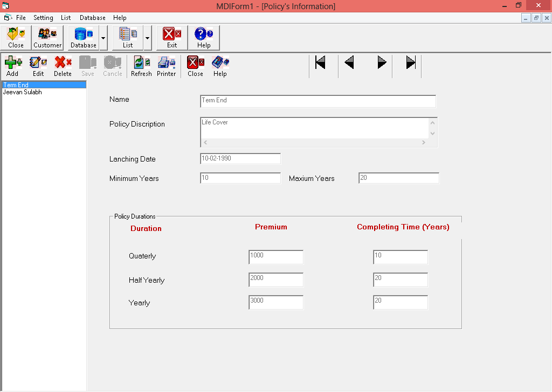This screenshot has height=392, width=552.
Task: Click the Help icon on the record toolbar
Action: click(220, 65)
